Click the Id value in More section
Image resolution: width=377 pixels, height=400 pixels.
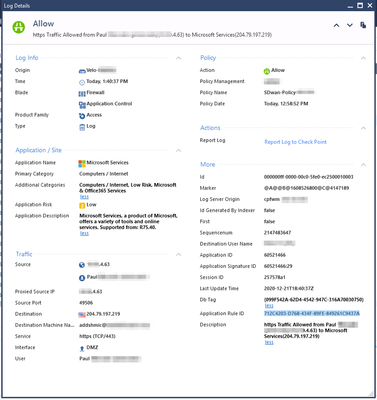[309, 177]
